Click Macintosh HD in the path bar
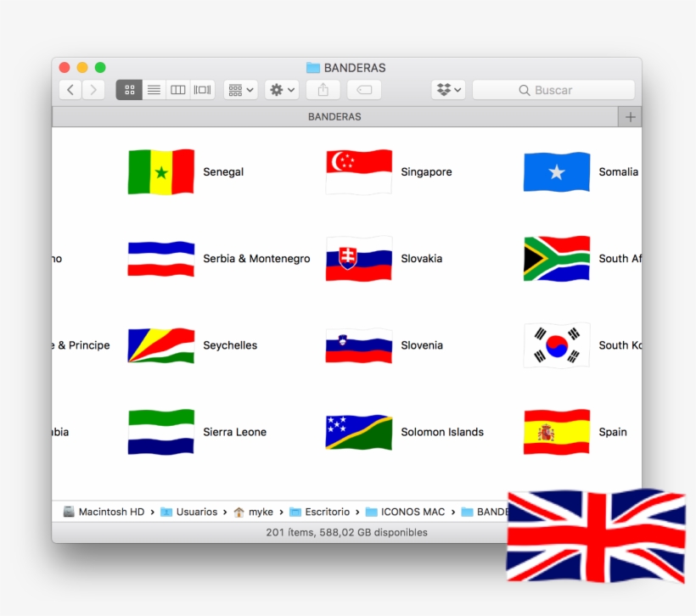696x616 pixels. tap(104, 512)
